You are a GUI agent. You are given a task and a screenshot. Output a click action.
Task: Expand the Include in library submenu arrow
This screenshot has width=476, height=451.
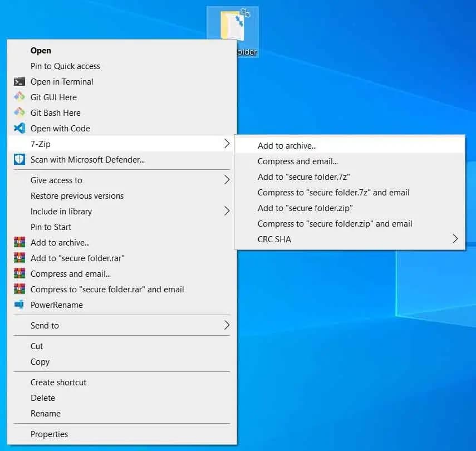coord(227,211)
